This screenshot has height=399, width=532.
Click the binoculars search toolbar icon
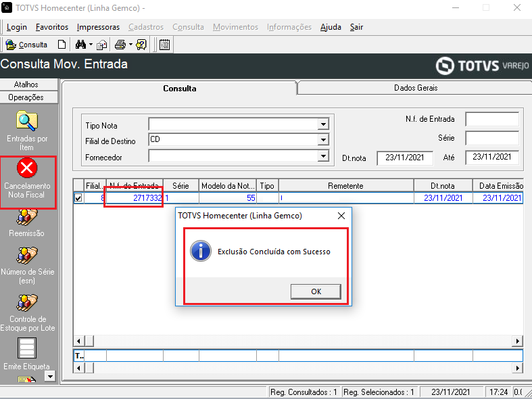coord(80,45)
